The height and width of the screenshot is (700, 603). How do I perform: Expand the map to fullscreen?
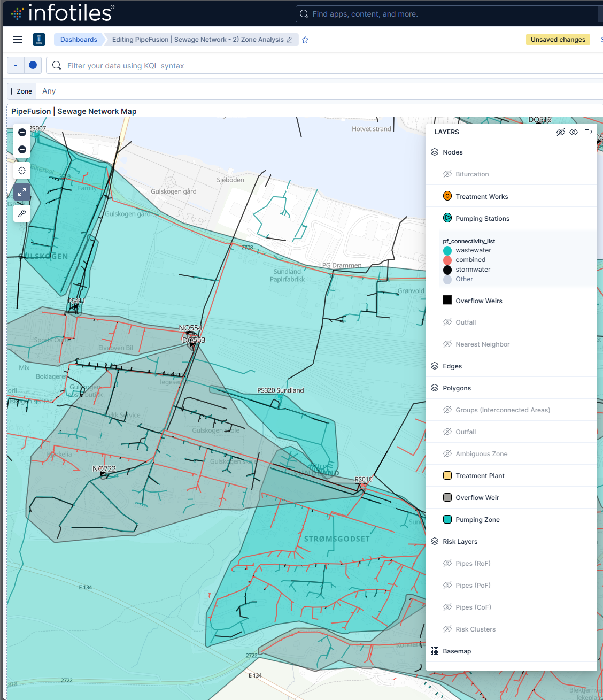click(22, 191)
